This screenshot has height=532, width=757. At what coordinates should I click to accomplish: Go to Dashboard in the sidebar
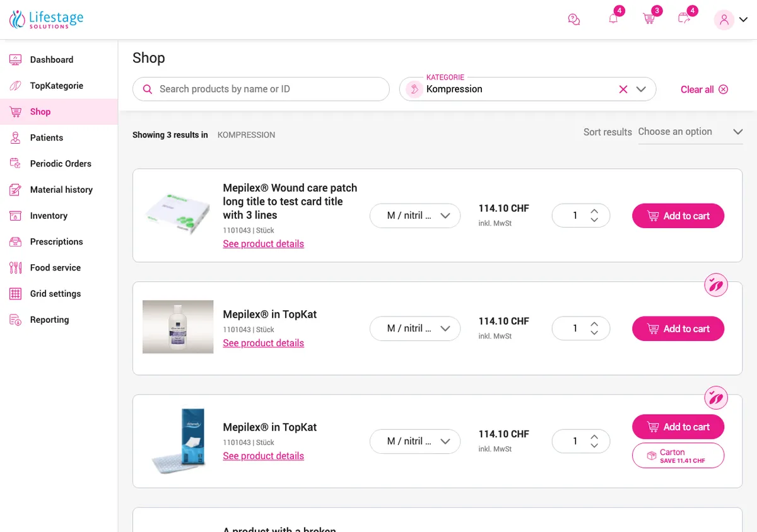click(59, 60)
